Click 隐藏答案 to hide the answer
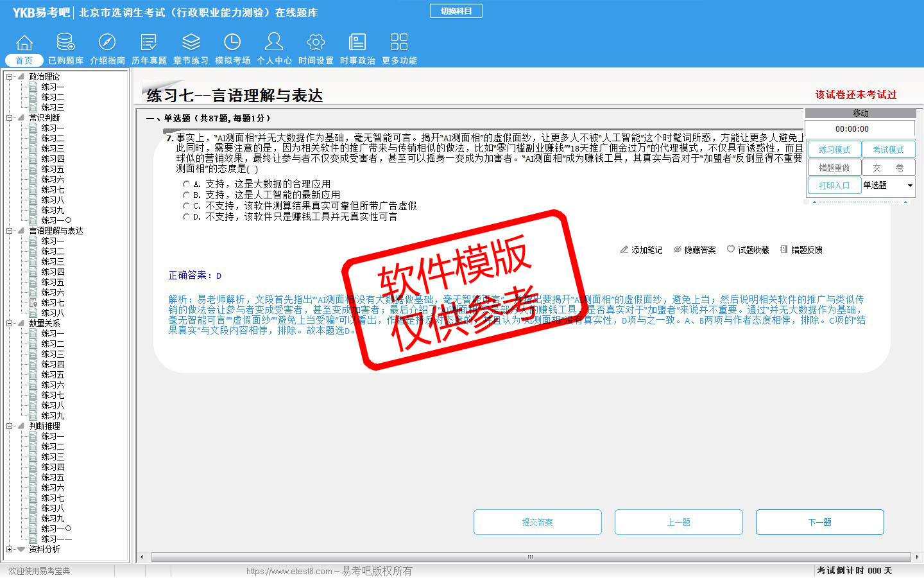Screen dimensions: 924x578 pos(694,250)
